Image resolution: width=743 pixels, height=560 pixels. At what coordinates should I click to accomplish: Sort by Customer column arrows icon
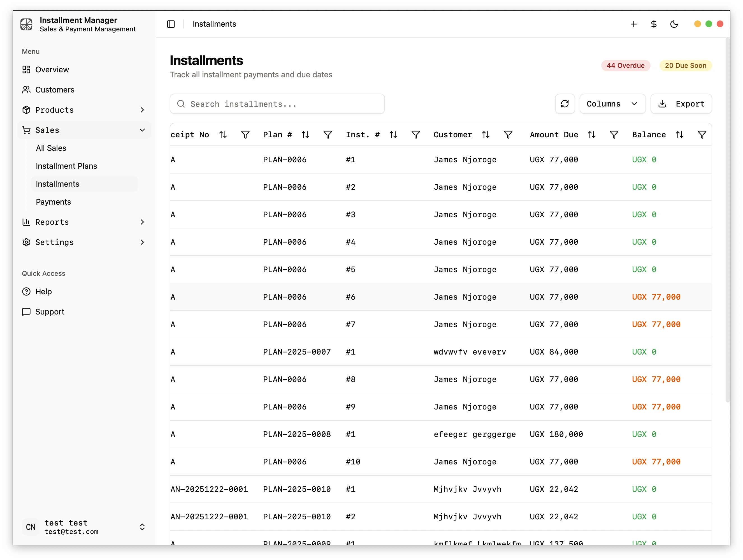point(486,135)
